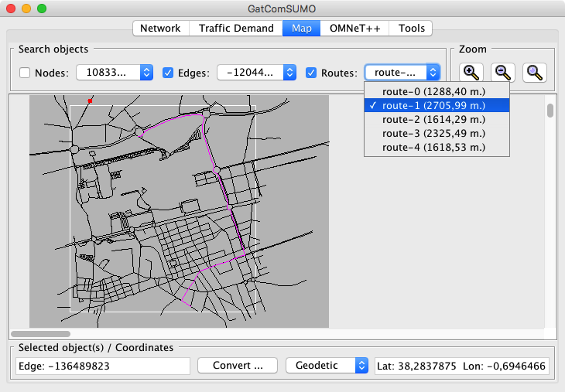Click the zoom out magnifier icon
Image resolution: width=565 pixels, height=392 pixels.
coord(503,73)
